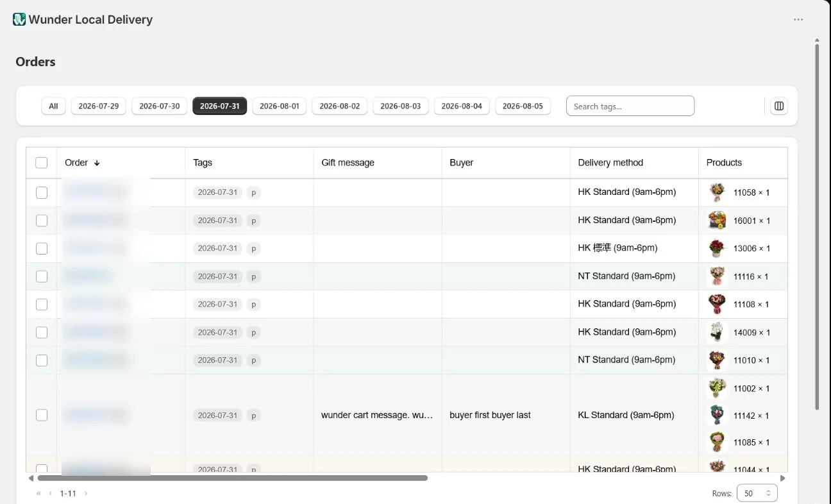831x504 pixels.
Task: Open product thumbnail for 11116
Action: tap(717, 276)
